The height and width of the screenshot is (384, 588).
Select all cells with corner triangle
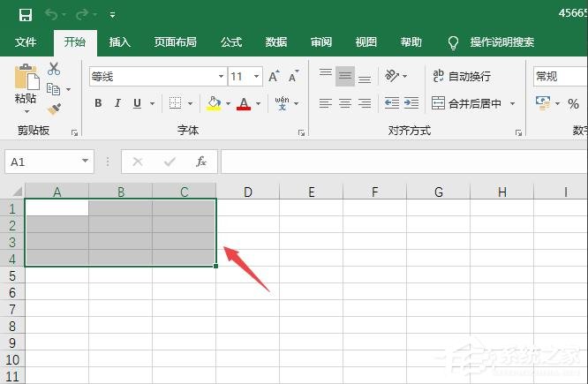pos(17,192)
